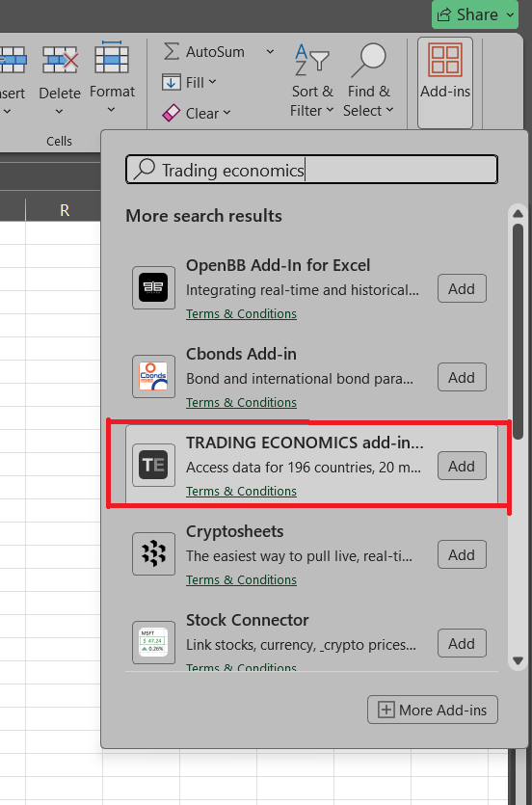
Task: Click the Insert cells icon
Action: tap(13, 60)
